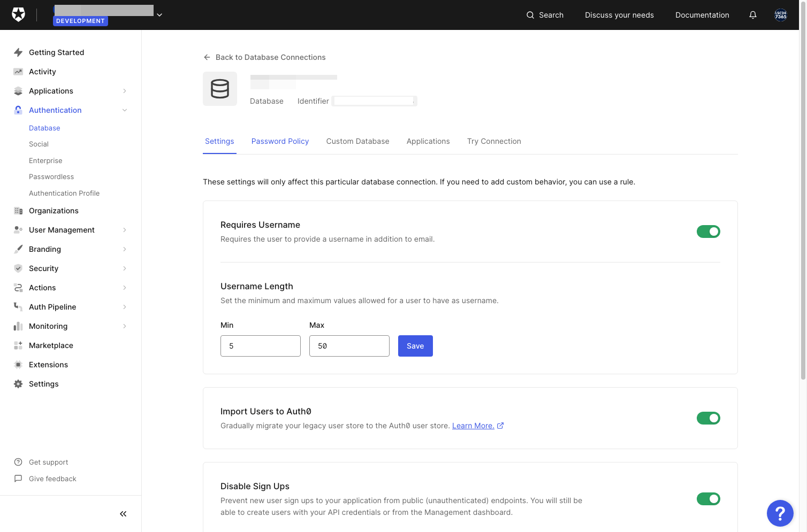Click Discuss your needs
The width and height of the screenshot is (807, 532).
[x=619, y=15]
